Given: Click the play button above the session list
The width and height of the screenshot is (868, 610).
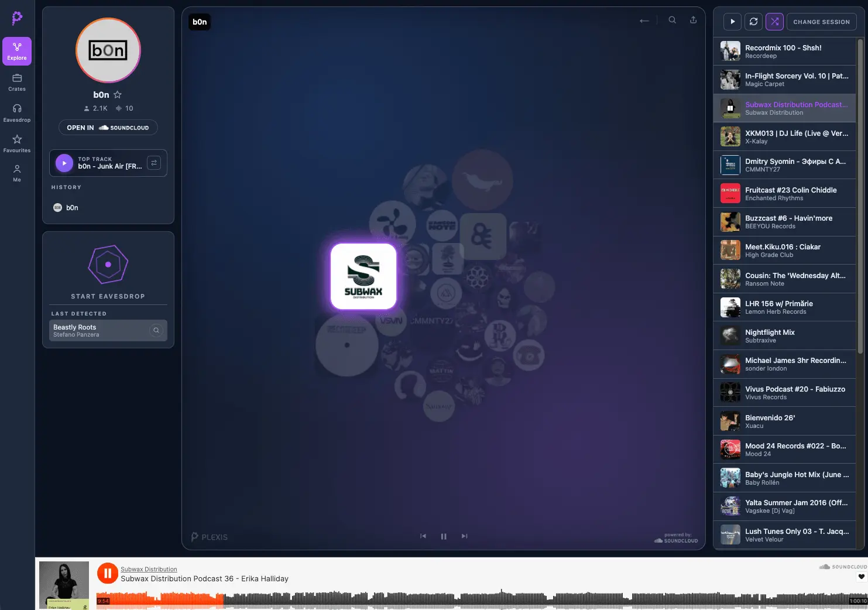Looking at the screenshot, I should (733, 22).
